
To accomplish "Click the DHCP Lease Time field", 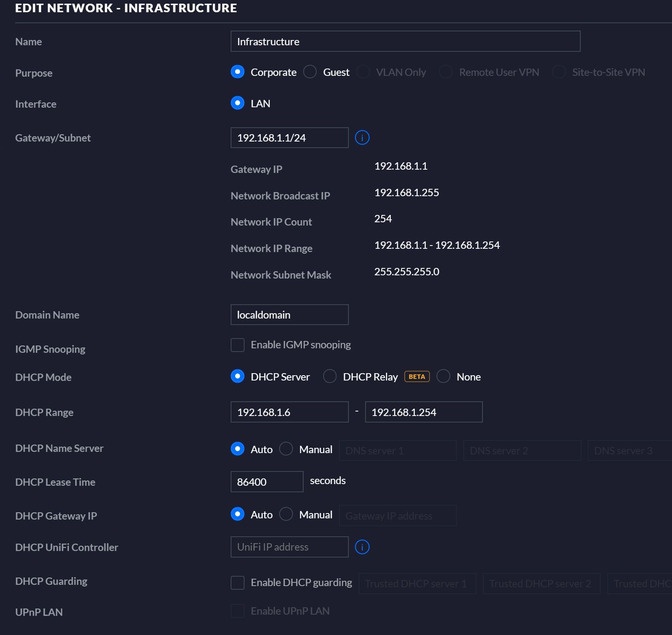I will (267, 482).
